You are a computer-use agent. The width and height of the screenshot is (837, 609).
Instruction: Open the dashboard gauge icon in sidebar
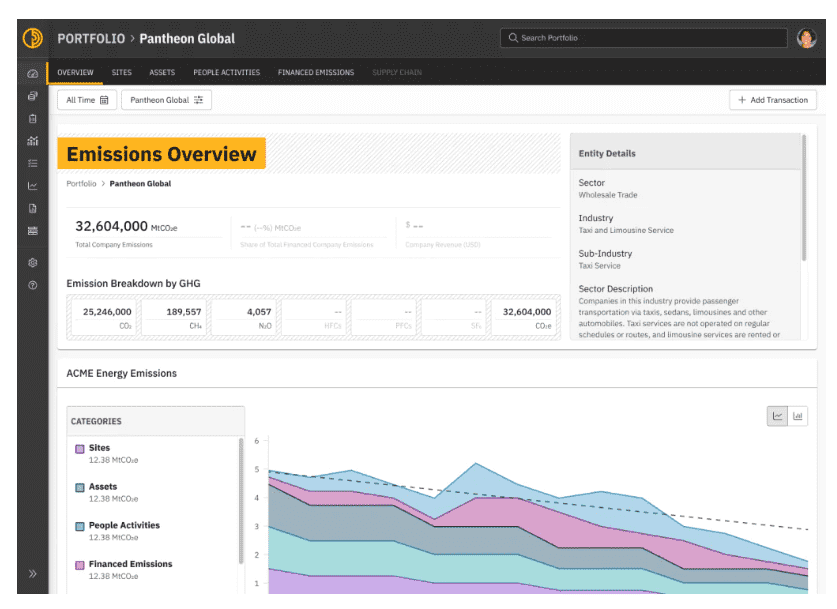point(33,74)
